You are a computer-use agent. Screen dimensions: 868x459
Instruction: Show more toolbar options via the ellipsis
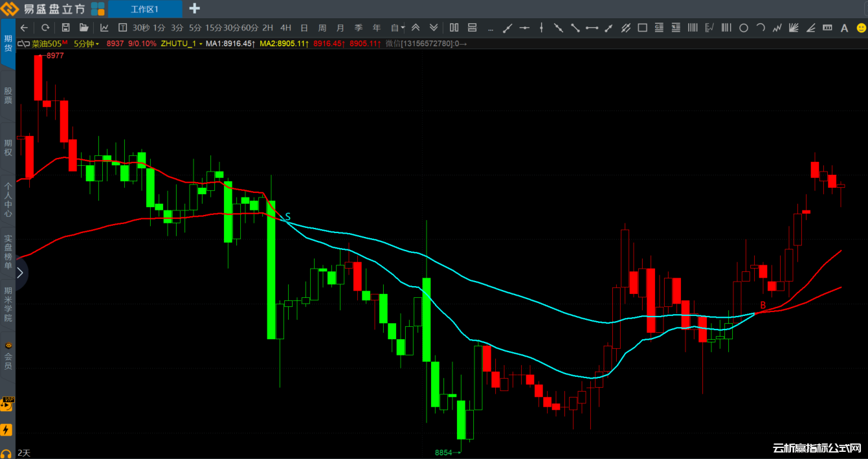point(490,29)
